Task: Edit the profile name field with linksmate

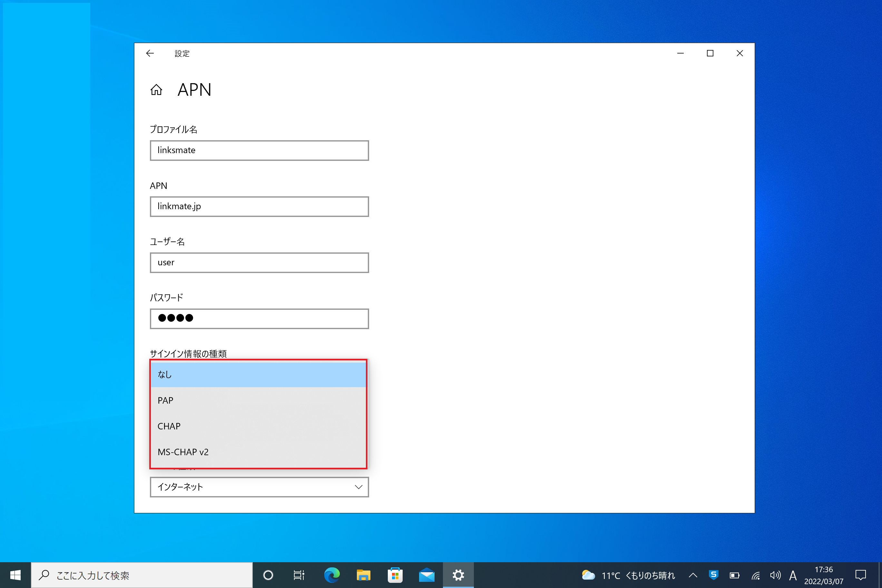Action: (260, 150)
